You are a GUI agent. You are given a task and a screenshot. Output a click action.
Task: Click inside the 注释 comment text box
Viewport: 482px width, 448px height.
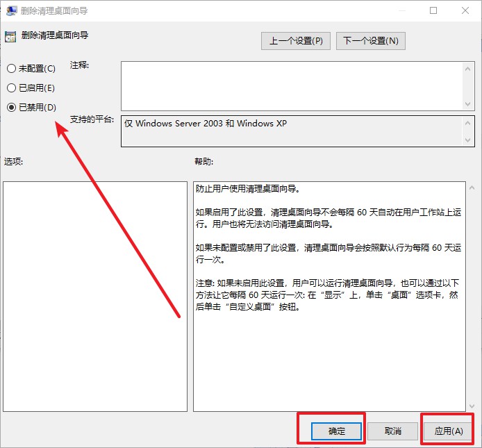(x=292, y=86)
